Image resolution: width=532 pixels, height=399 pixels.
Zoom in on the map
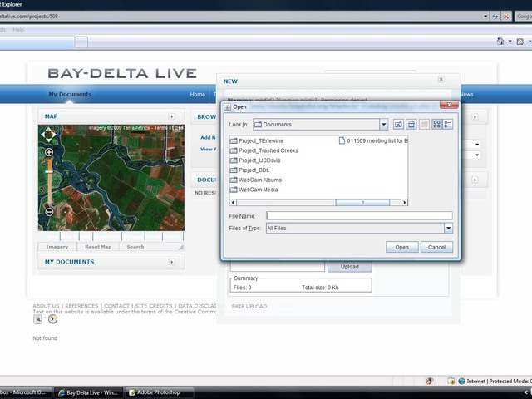point(49,152)
